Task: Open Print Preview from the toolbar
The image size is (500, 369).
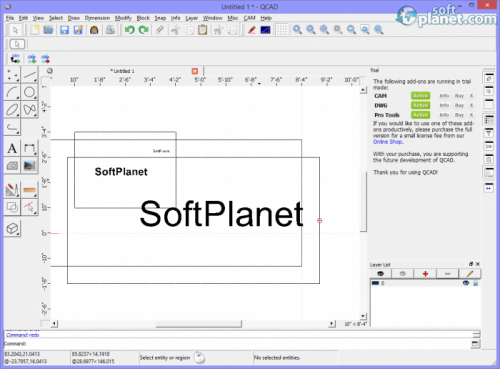Action: point(110,30)
